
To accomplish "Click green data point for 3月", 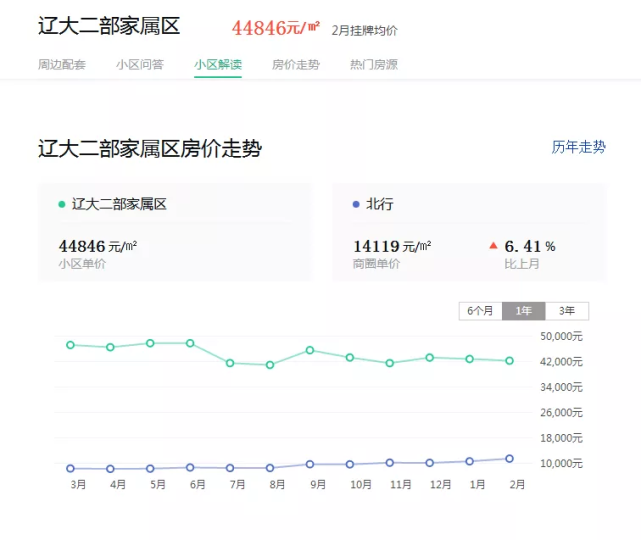I will click(x=70, y=345).
